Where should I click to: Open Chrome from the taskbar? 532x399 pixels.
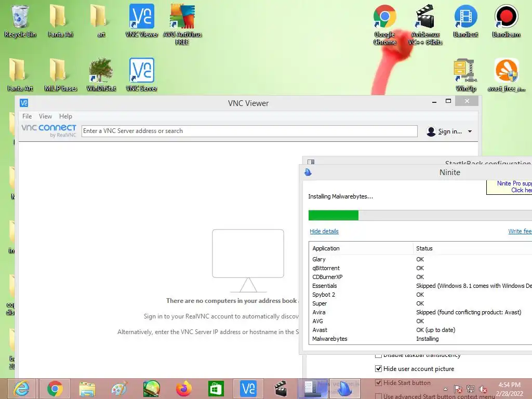tap(55, 389)
